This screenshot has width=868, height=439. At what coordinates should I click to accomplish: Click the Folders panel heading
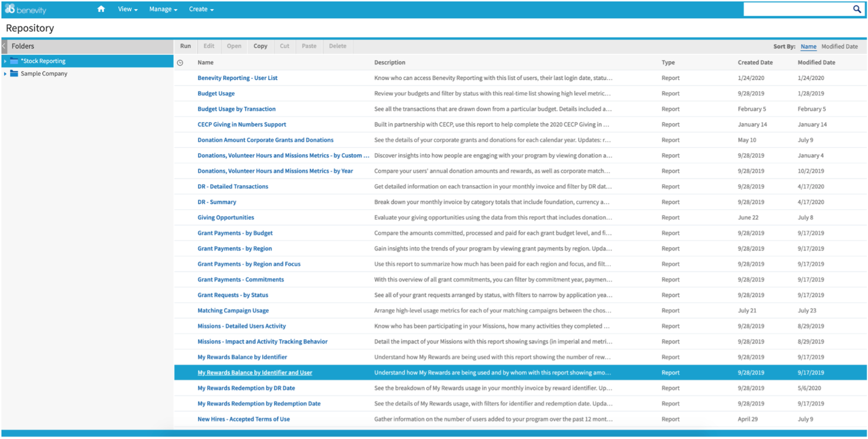tap(23, 46)
